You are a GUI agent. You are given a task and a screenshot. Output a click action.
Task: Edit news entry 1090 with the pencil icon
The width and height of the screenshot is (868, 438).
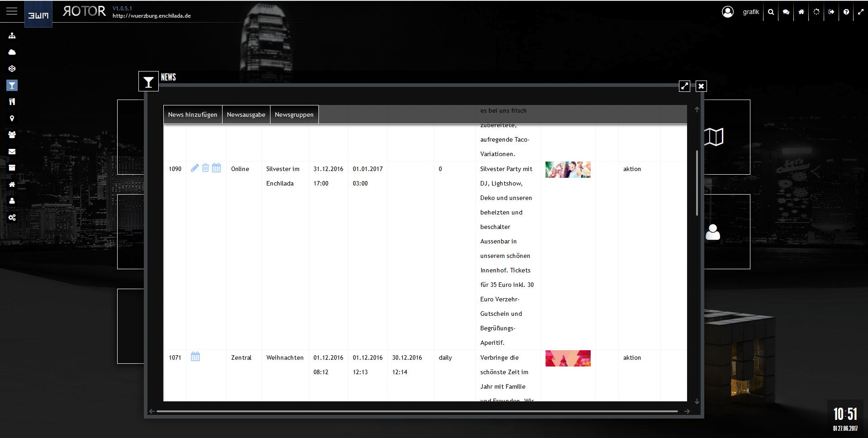click(195, 168)
